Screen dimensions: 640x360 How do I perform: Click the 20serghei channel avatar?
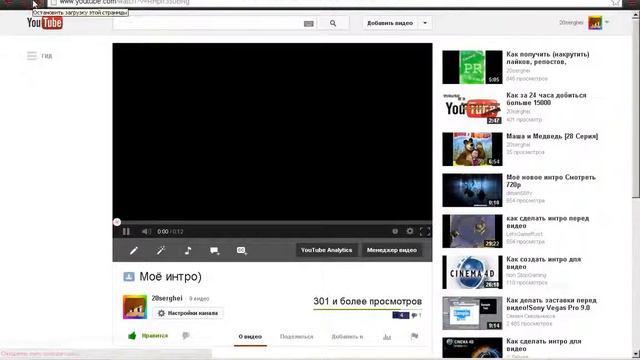(135, 307)
